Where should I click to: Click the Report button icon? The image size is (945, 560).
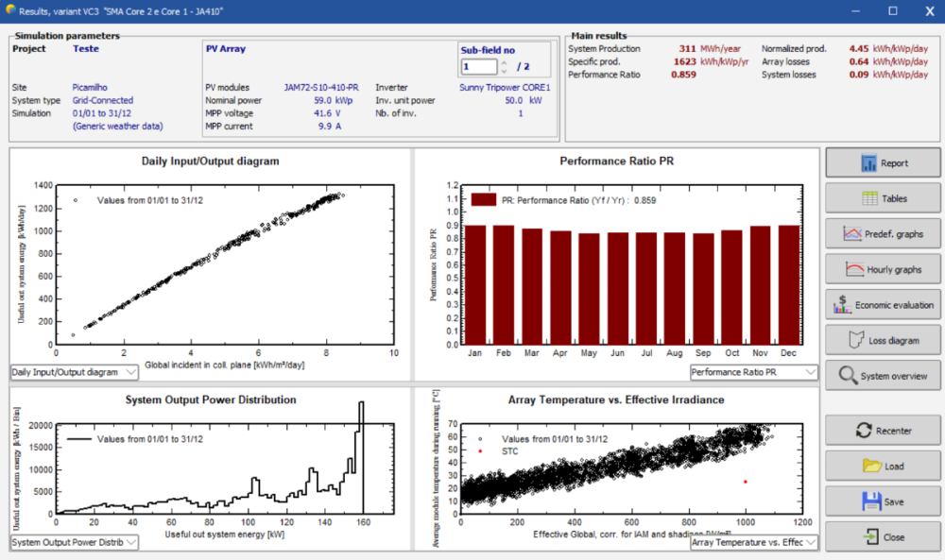869,163
